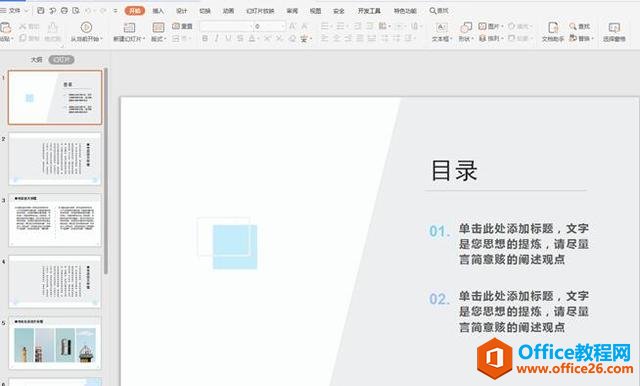Select slide 1 thumbnail
This screenshot has height=386, width=640.
55,97
